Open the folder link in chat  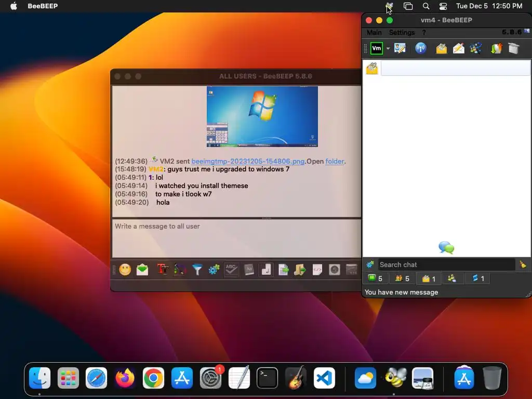click(x=335, y=161)
